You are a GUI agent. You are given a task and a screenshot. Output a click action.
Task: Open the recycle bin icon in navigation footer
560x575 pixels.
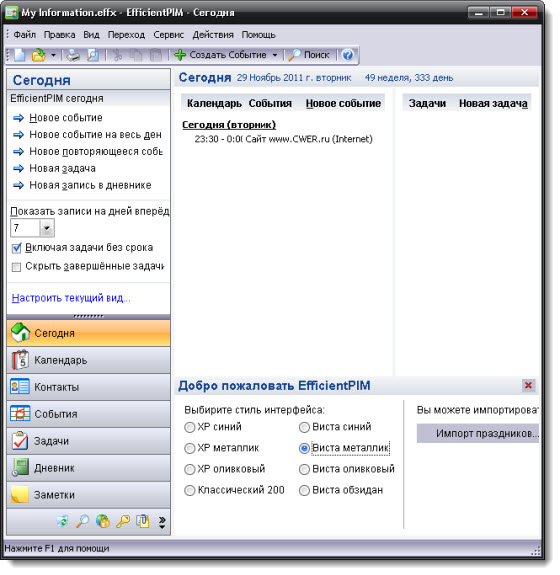pos(63,521)
